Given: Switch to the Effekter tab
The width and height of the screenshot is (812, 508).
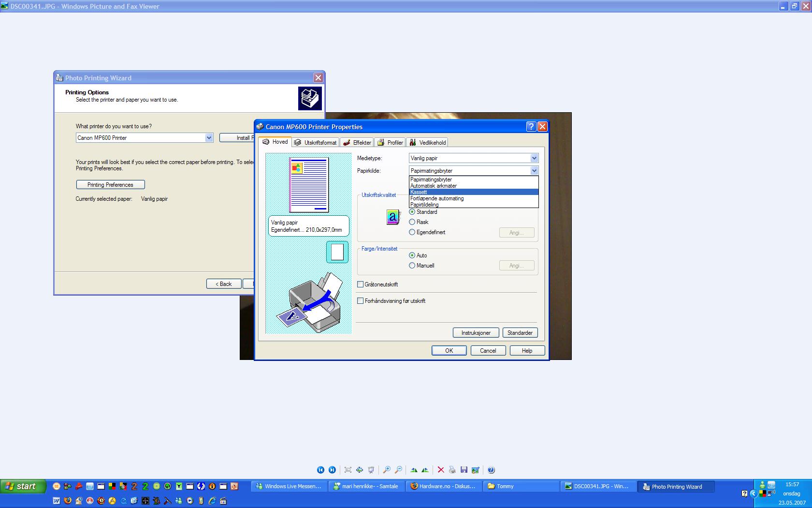Looking at the screenshot, I should tap(357, 143).
